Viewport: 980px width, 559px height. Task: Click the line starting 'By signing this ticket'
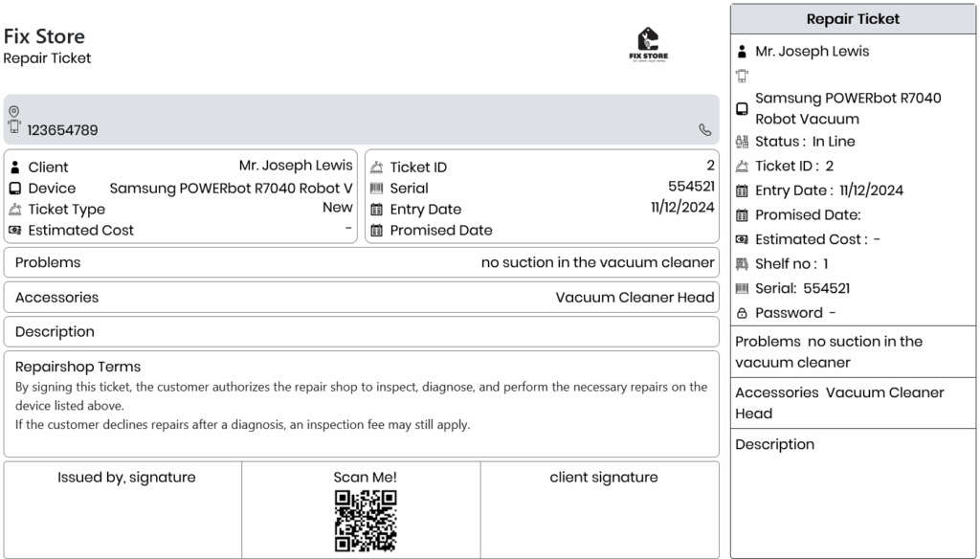(361, 396)
